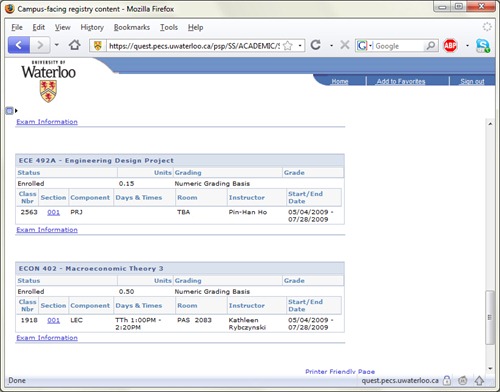Click the Done status bar text
Screen dimensions: 500x392
click(17, 380)
